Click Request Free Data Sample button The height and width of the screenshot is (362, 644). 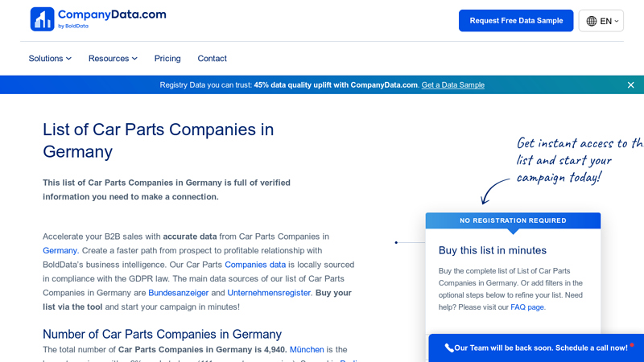516,21
